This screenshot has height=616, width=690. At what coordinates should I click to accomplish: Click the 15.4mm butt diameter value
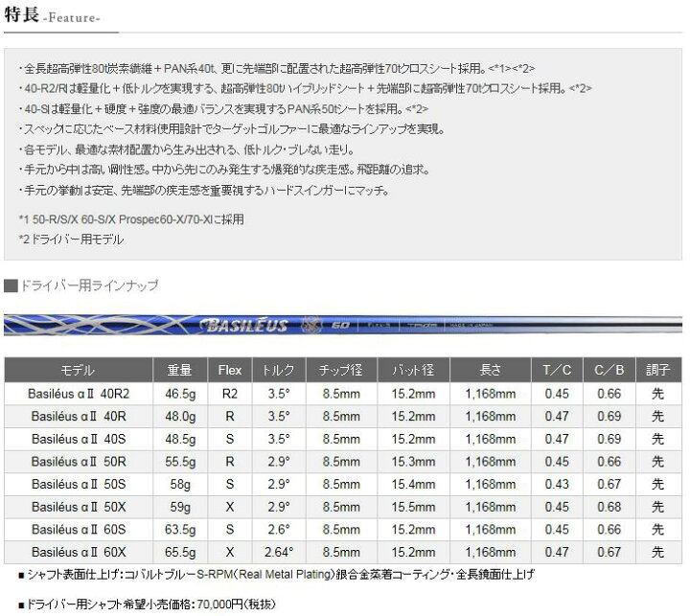tap(413, 485)
